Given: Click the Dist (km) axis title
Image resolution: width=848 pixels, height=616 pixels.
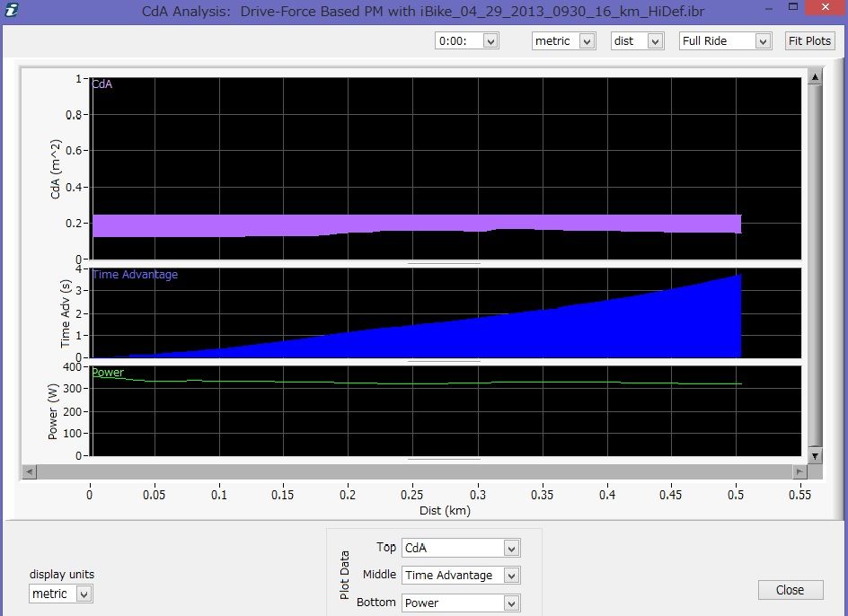Looking at the screenshot, I should click(445, 511).
